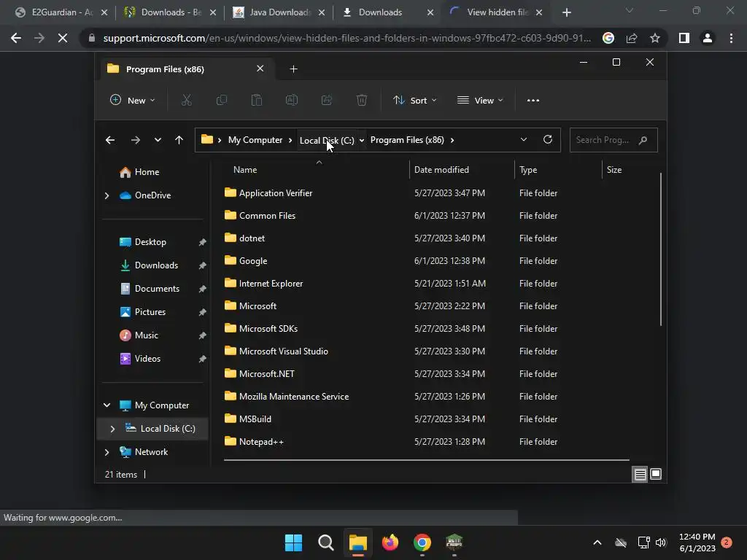Open the Sort dropdown menu

(414, 100)
